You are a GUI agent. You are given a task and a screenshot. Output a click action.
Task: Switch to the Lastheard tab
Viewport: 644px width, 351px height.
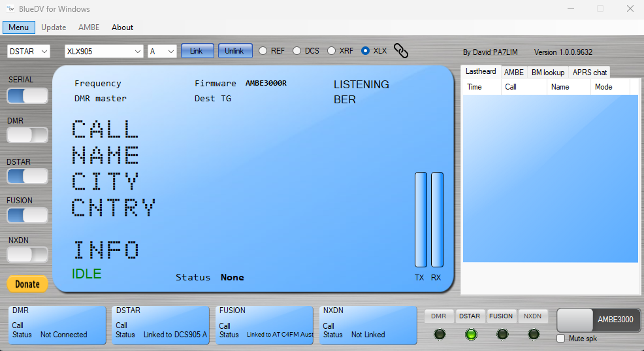[481, 71]
